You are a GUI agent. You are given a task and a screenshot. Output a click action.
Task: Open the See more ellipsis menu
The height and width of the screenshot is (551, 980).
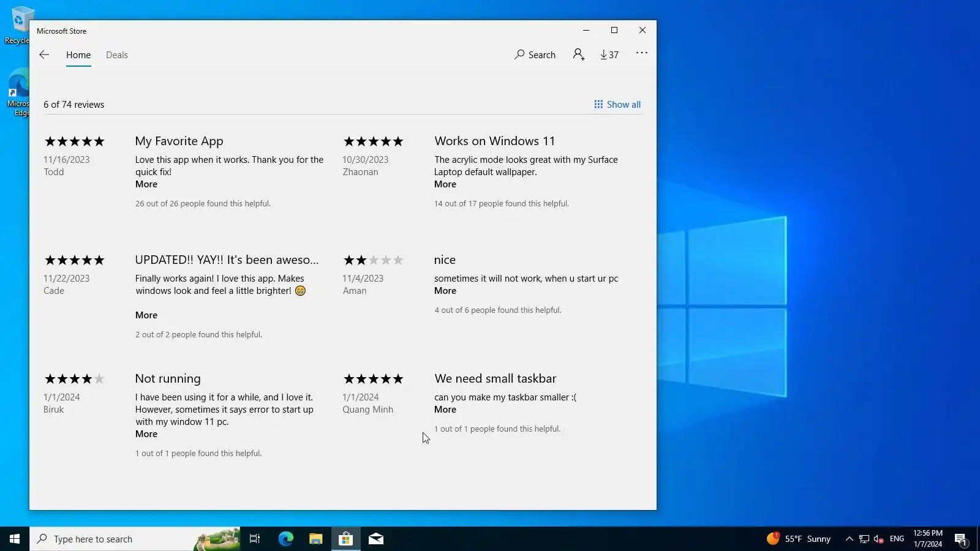(x=641, y=53)
